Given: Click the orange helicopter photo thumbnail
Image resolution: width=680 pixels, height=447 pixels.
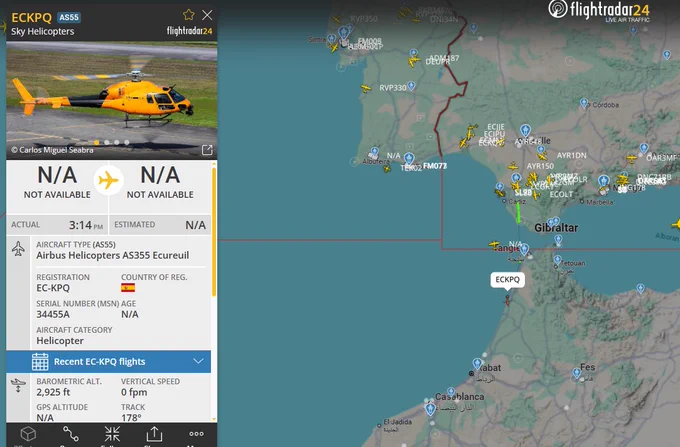Looking at the screenshot, I should [x=112, y=100].
